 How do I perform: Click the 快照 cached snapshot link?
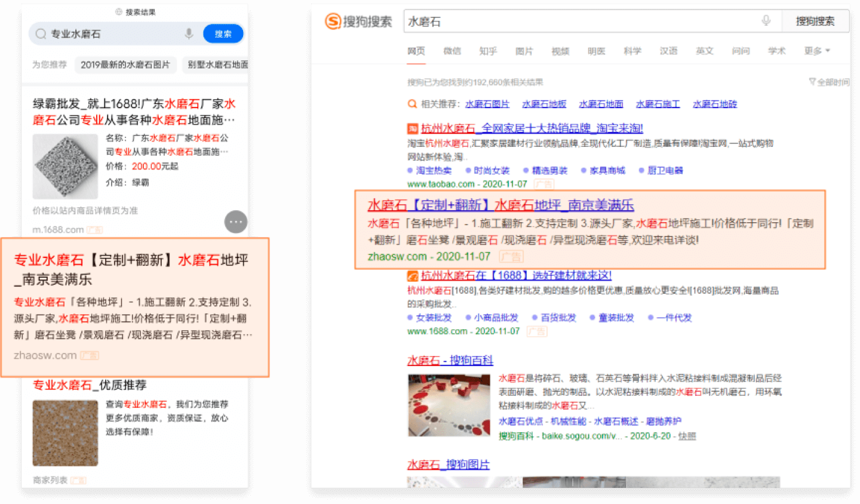tap(687, 437)
